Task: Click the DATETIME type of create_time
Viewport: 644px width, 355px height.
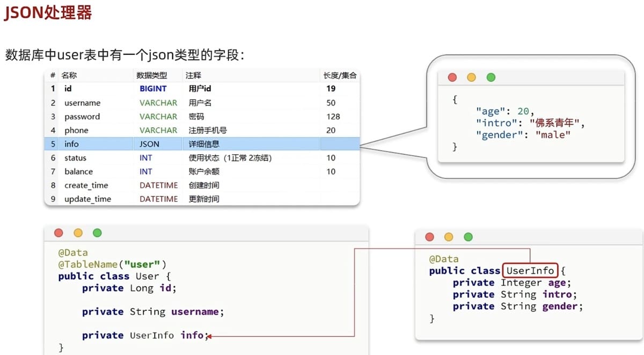Action: 159,185
